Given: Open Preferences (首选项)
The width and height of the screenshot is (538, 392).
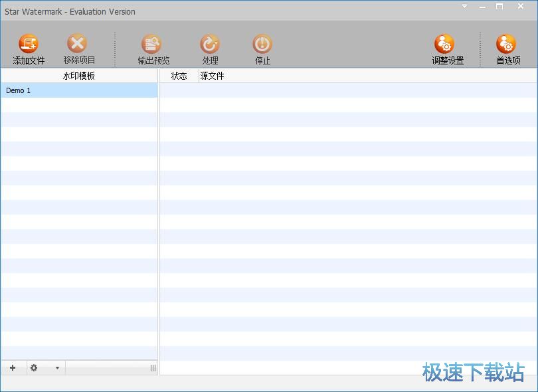Looking at the screenshot, I should point(506,45).
